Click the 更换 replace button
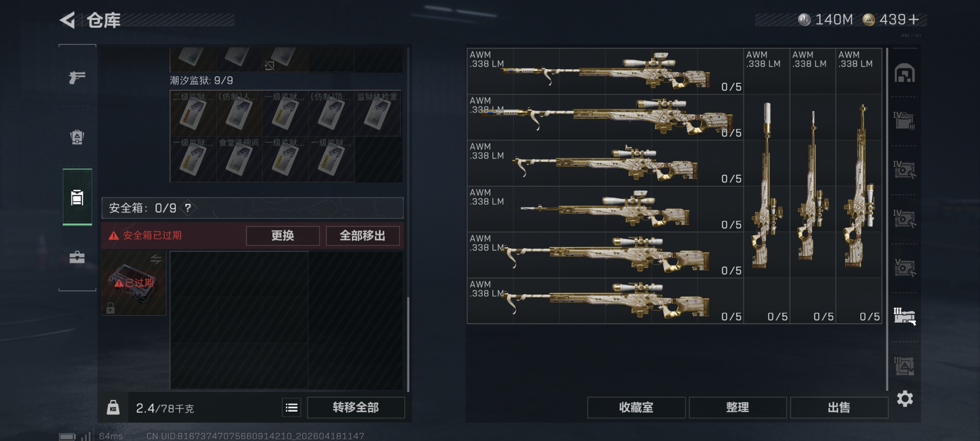This screenshot has height=441, width=980. (283, 236)
